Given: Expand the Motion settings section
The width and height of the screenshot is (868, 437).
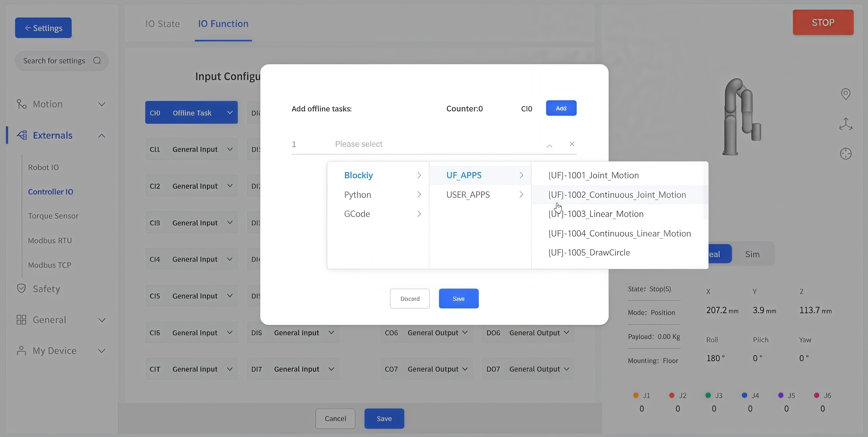Looking at the screenshot, I should 101,104.
